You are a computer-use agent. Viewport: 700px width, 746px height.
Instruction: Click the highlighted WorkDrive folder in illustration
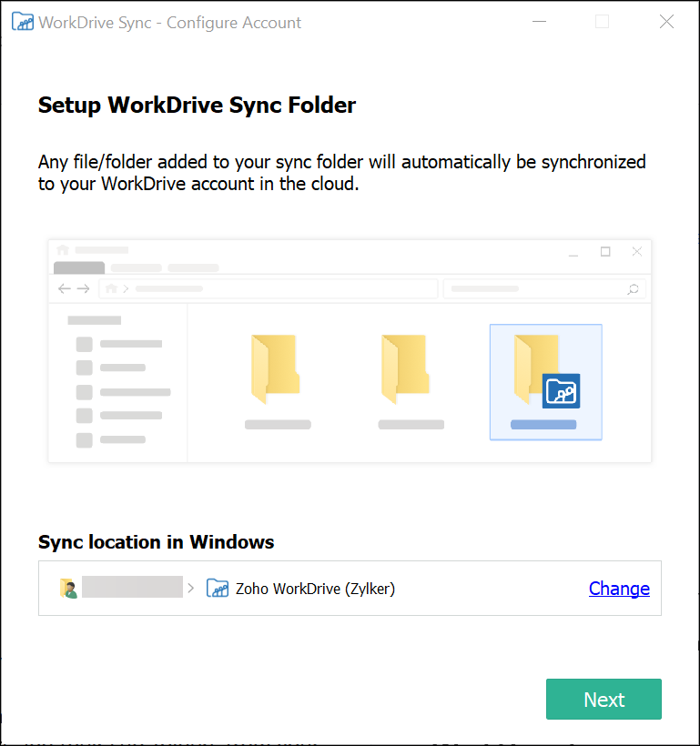[546, 382]
